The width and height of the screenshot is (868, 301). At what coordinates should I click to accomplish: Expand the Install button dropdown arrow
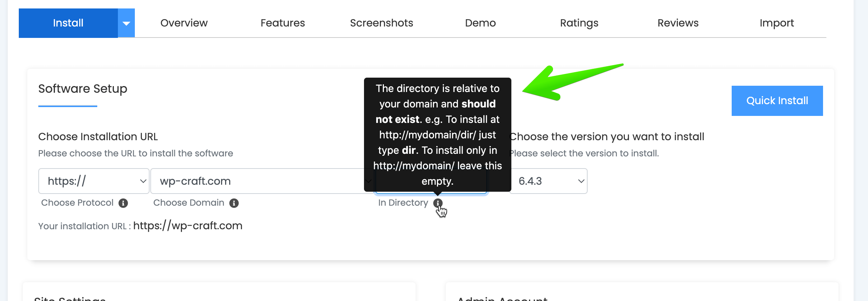point(126,23)
